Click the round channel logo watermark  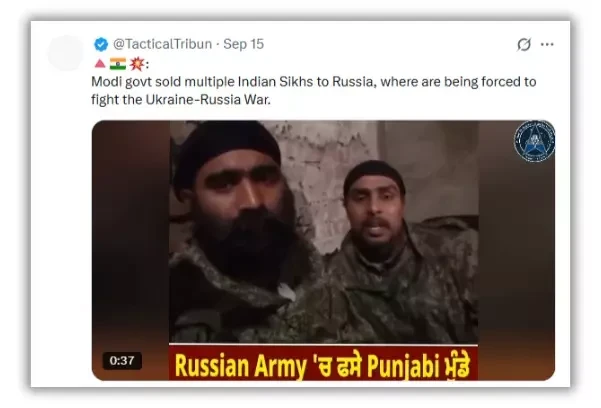click(x=534, y=141)
